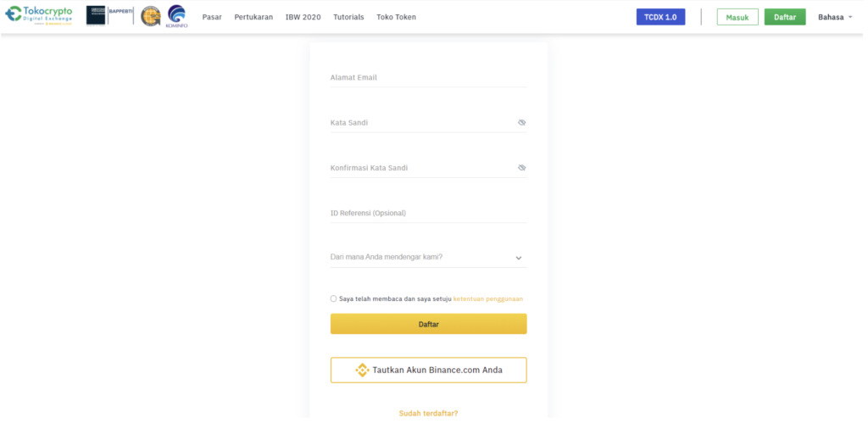This screenshot has height=440, width=868.
Task: Click the gold circular certification seal
Action: pos(150,16)
